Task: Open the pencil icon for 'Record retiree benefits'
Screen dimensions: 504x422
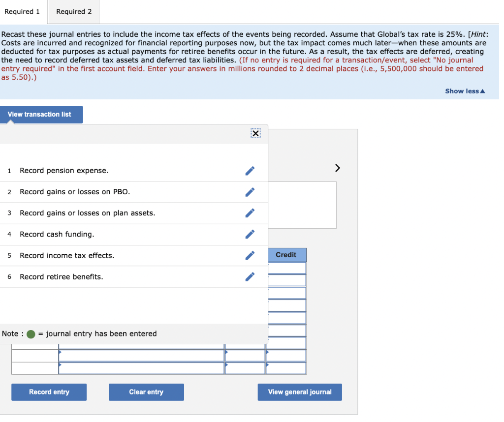Action: (250, 276)
